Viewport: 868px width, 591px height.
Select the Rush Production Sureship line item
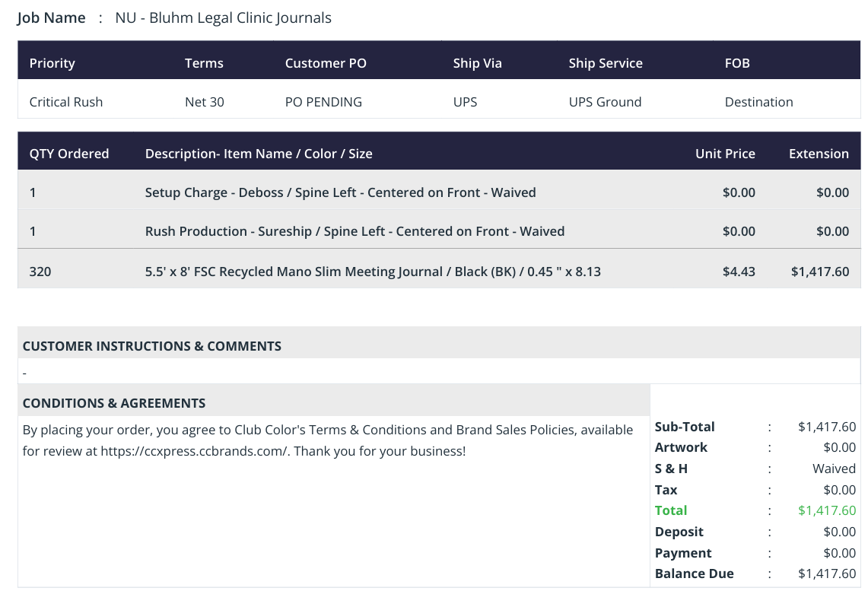pyautogui.click(x=439, y=231)
